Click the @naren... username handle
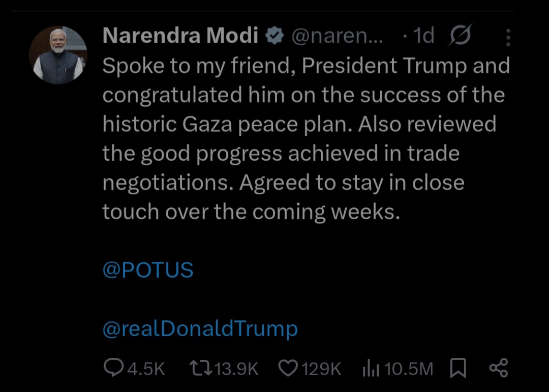 337,37
